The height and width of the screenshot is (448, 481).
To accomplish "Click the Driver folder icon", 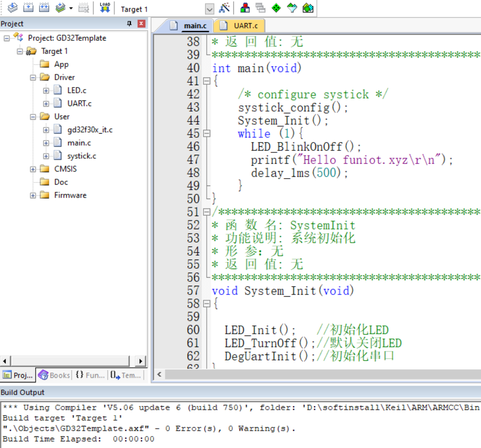I will (x=45, y=77).
